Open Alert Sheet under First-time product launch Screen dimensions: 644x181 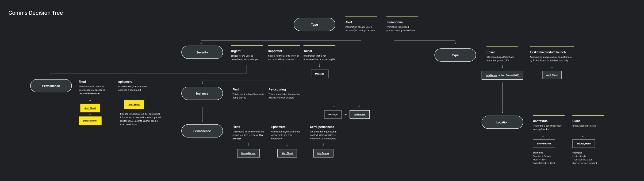pos(552,75)
